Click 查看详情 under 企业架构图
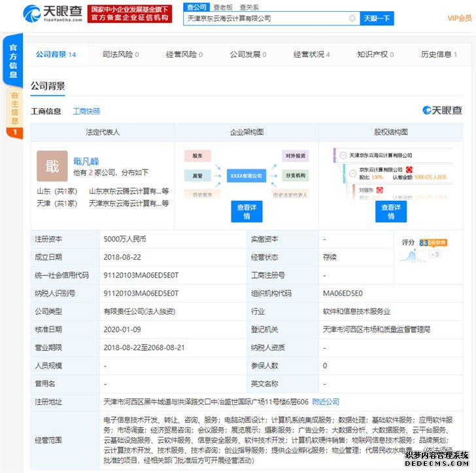This screenshot has width=476, height=473. (246, 211)
